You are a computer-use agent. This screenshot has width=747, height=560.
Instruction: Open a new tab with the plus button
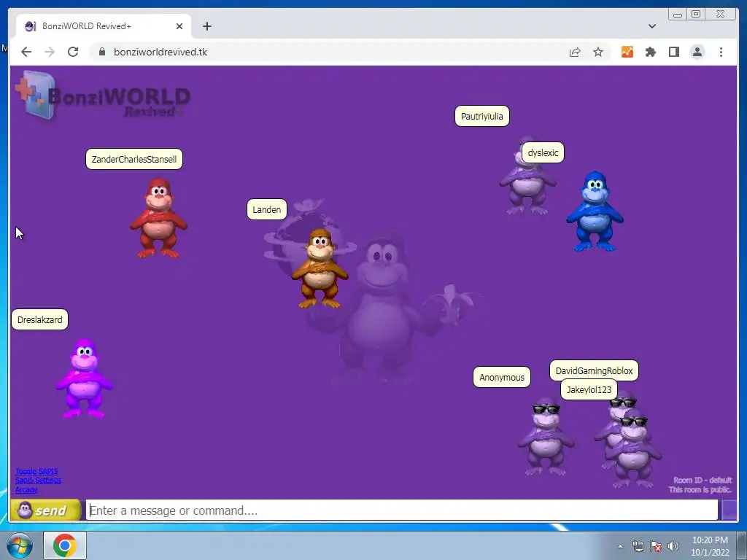[206, 26]
